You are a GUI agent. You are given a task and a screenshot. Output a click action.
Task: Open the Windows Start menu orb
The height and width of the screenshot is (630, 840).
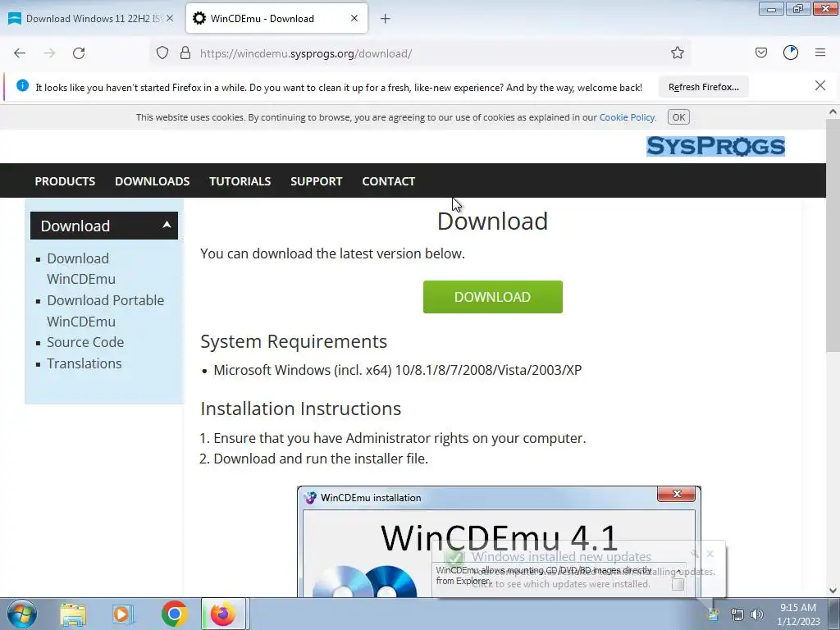pos(21,614)
